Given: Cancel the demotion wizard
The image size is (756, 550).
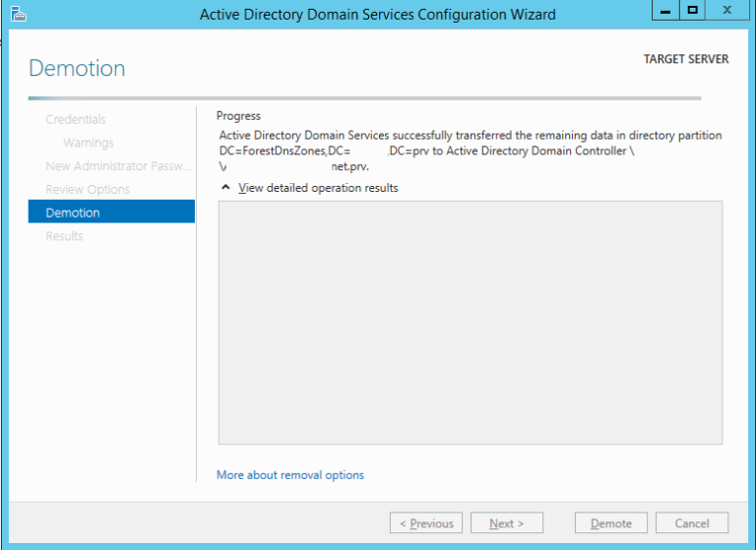Looking at the screenshot, I should 691,523.
